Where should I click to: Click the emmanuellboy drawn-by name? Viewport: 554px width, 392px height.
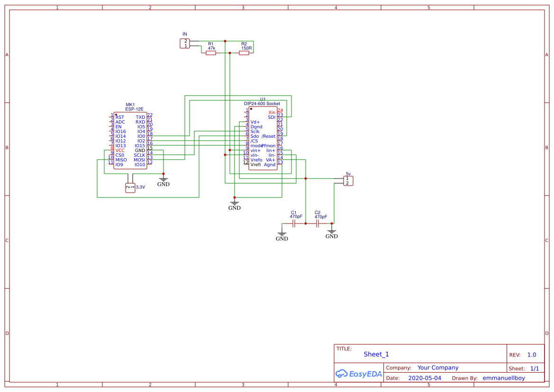click(x=505, y=378)
